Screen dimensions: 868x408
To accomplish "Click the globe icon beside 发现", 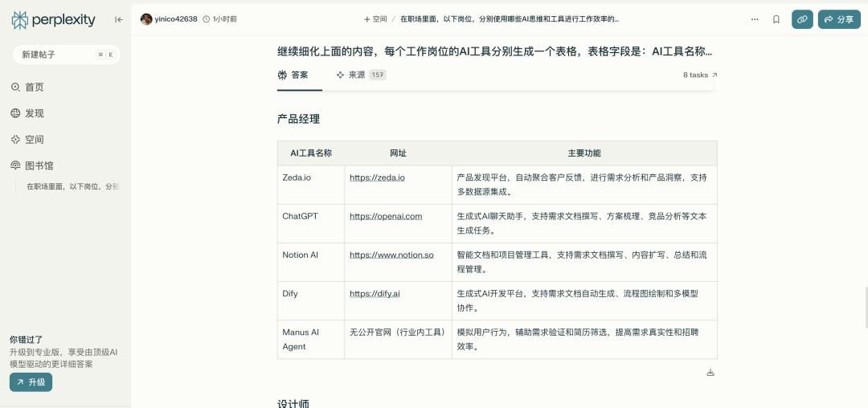I will 15,113.
